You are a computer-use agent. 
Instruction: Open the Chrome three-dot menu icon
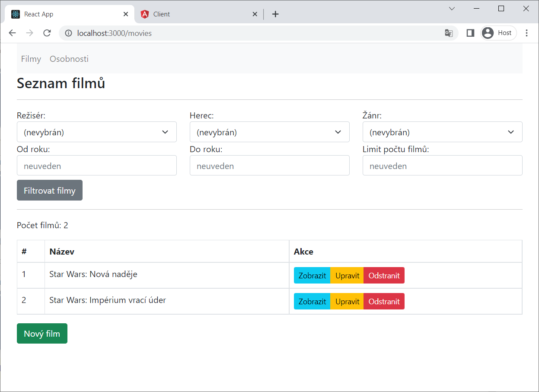coord(526,33)
